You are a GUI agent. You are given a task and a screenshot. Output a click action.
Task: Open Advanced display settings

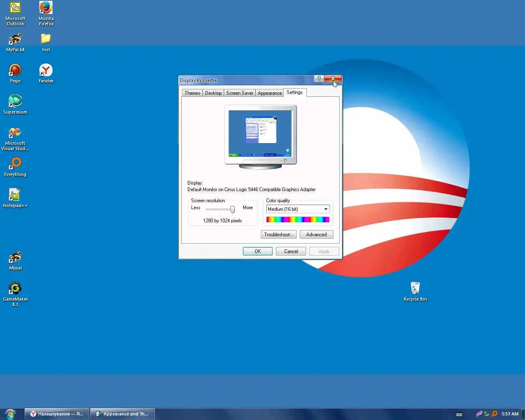(x=316, y=235)
